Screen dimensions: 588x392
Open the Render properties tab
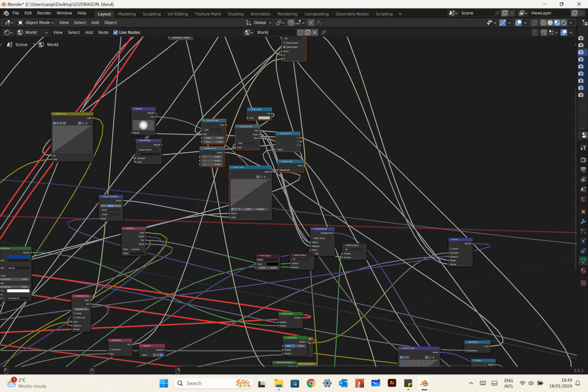(583, 160)
